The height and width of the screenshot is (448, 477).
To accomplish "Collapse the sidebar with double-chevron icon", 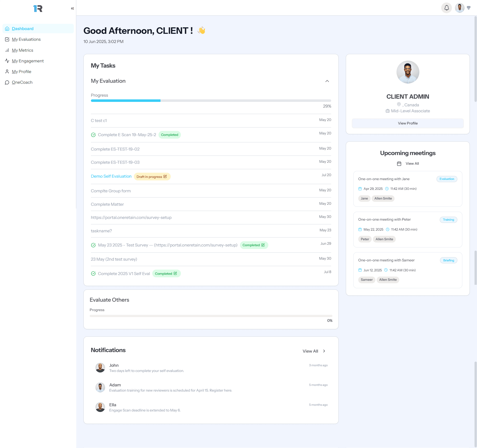I will (72, 8).
